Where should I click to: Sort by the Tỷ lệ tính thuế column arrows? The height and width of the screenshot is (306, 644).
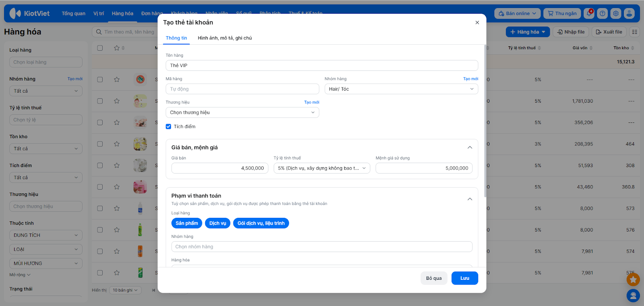(x=539, y=48)
